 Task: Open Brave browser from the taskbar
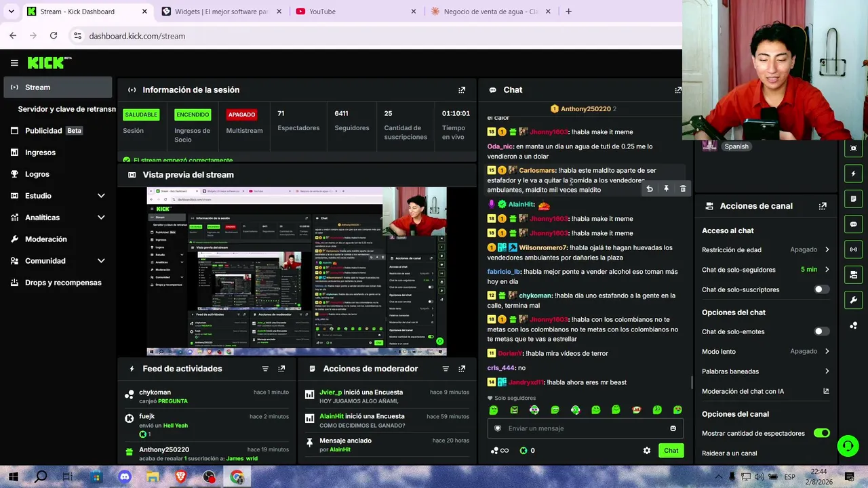pos(180,477)
